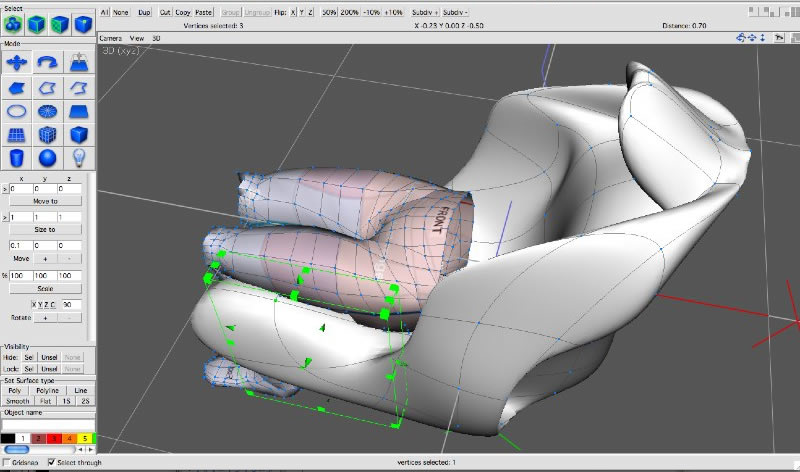Uncheck the Select through checkbox
800x472 pixels.
coord(51,462)
